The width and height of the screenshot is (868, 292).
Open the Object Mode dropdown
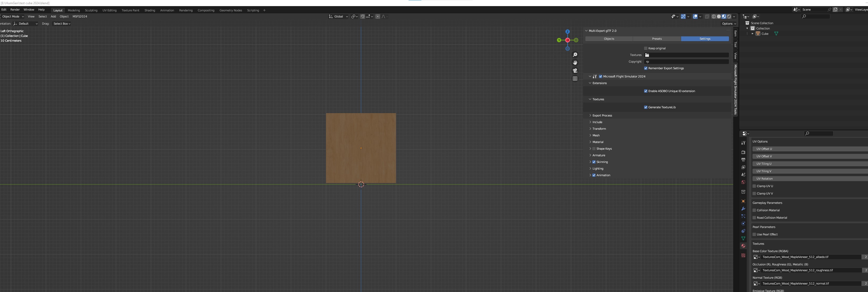13,16
